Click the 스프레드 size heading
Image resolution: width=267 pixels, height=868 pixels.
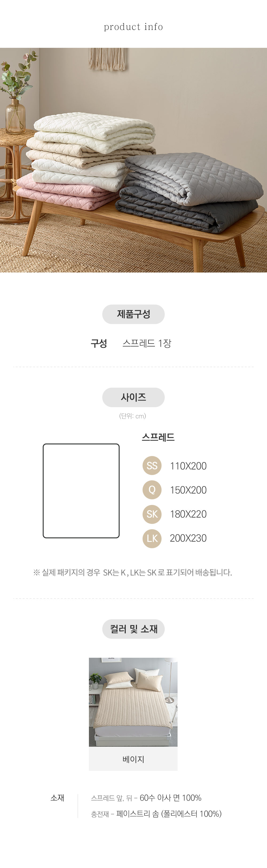pyautogui.click(x=158, y=437)
